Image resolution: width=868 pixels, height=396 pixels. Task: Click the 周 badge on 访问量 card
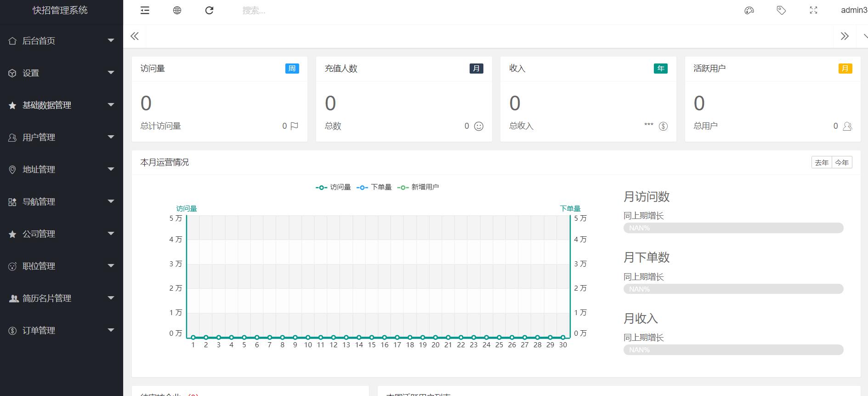pyautogui.click(x=292, y=69)
